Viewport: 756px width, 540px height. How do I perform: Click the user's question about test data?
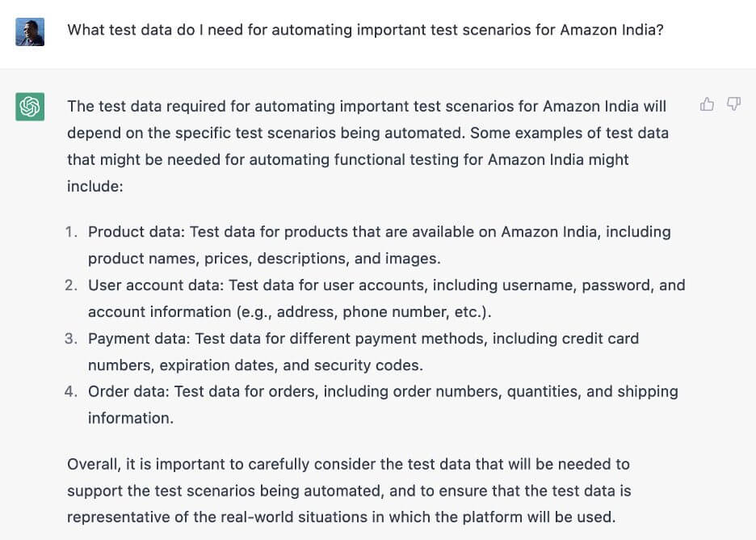[365, 31]
